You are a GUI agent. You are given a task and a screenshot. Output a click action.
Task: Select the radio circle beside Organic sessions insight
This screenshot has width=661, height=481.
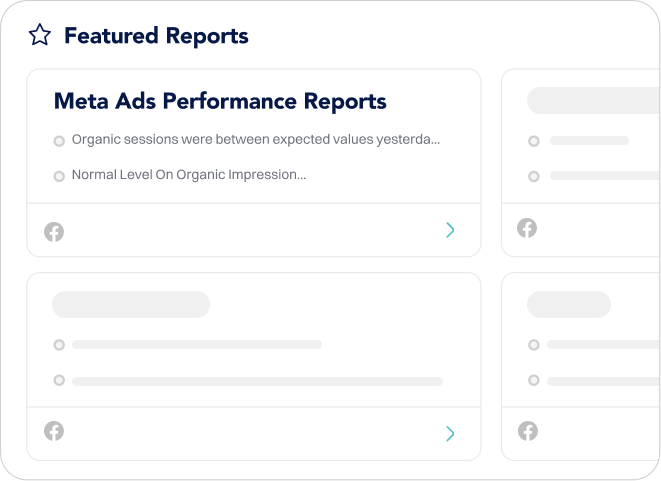(x=59, y=141)
